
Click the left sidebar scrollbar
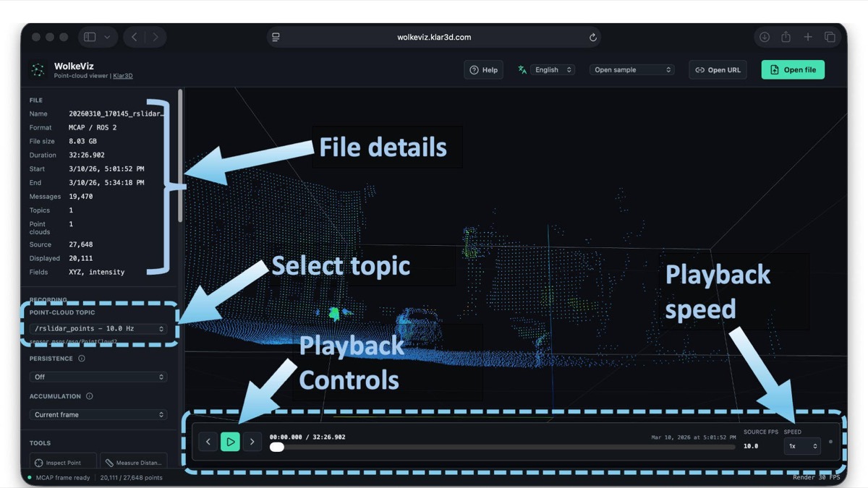pos(180,155)
